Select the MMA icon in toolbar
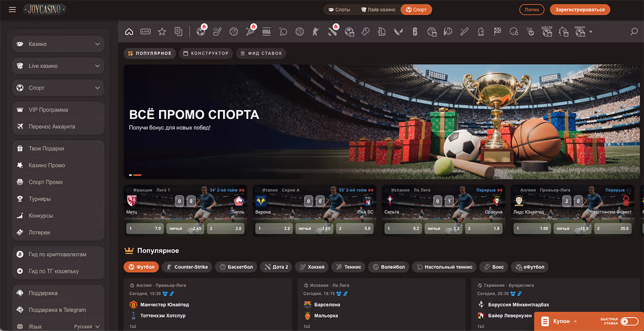644x331 pixels. click(266, 32)
